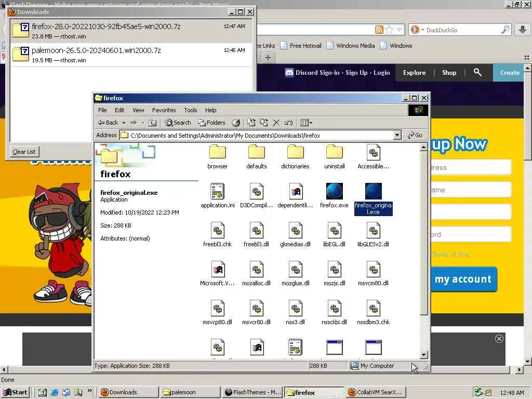Expand the Address bar dropdown

397,135
